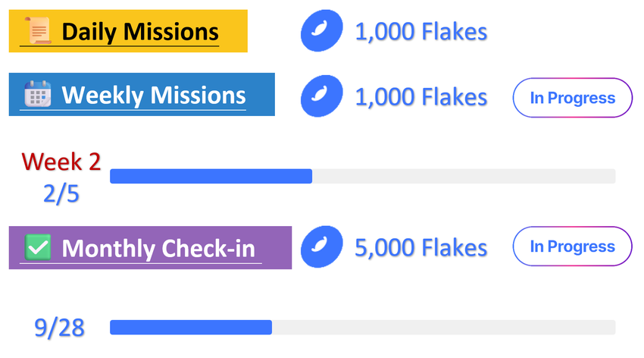Click the Monthly Check-in green checkmark icon

click(x=38, y=247)
